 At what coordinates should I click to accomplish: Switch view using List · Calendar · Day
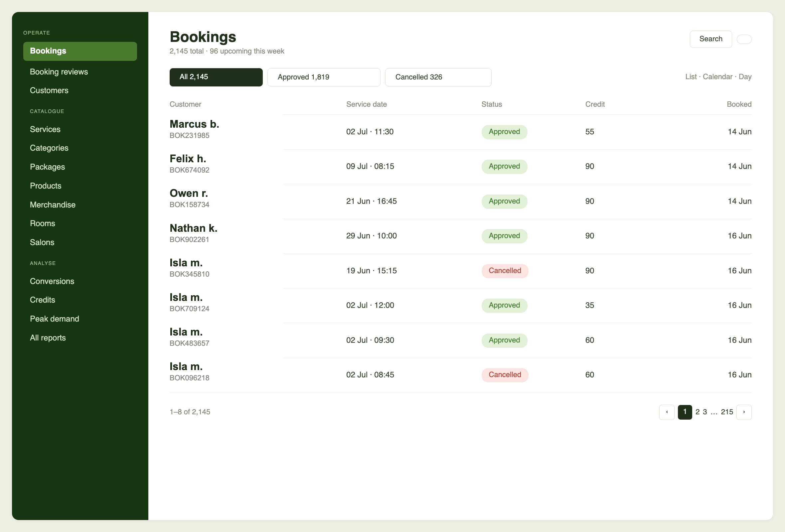coord(718,77)
